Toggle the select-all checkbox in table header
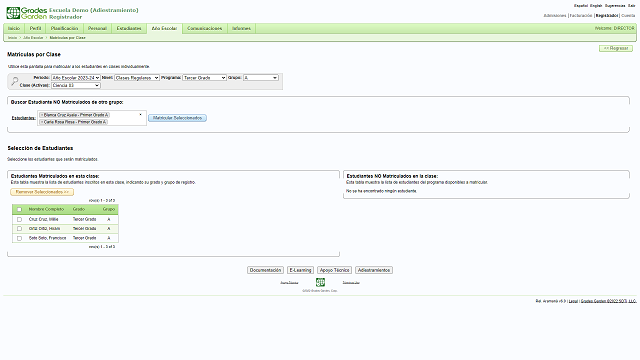The height and width of the screenshot is (360, 640). click(x=19, y=209)
